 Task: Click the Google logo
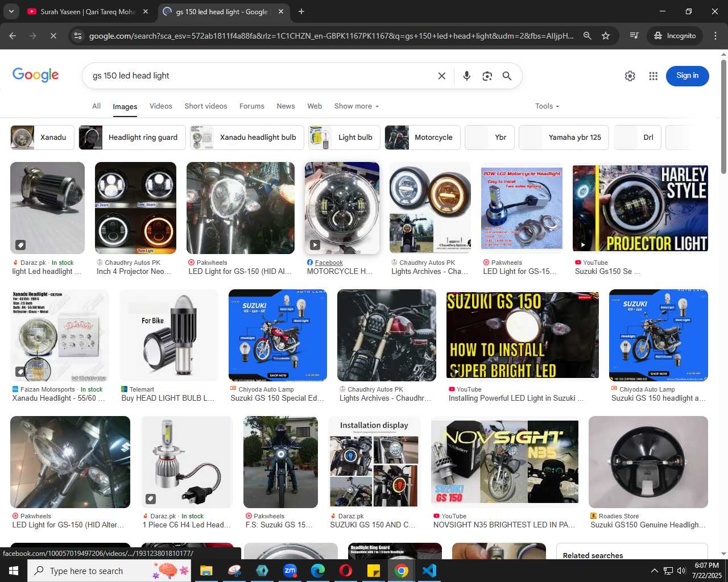click(x=36, y=75)
